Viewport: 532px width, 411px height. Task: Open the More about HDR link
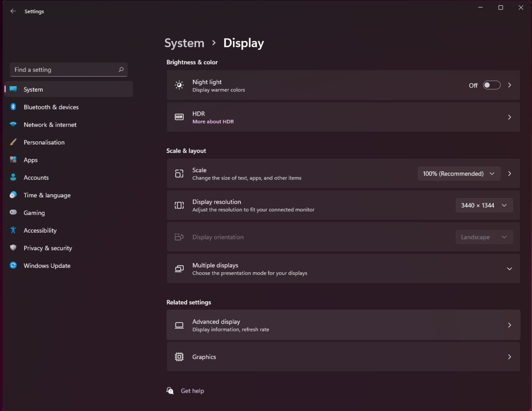tap(213, 121)
